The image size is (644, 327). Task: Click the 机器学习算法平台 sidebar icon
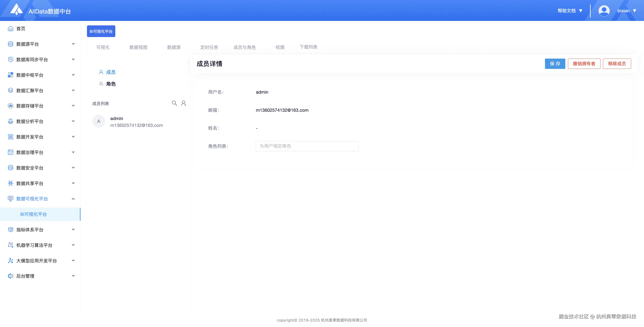click(10, 245)
